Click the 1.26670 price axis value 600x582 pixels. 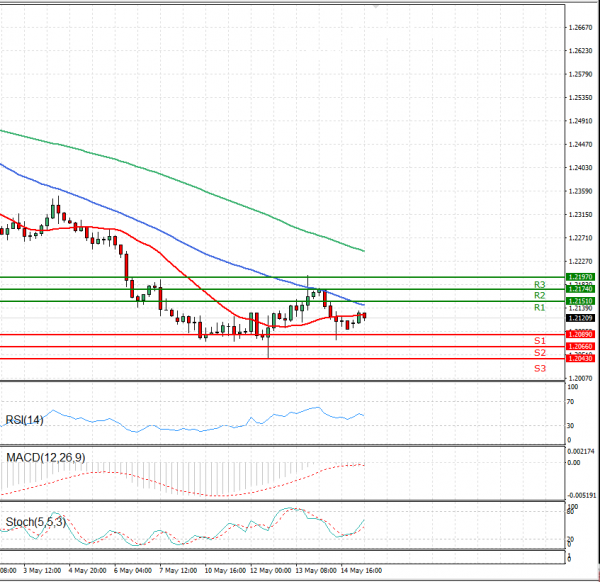click(x=580, y=28)
